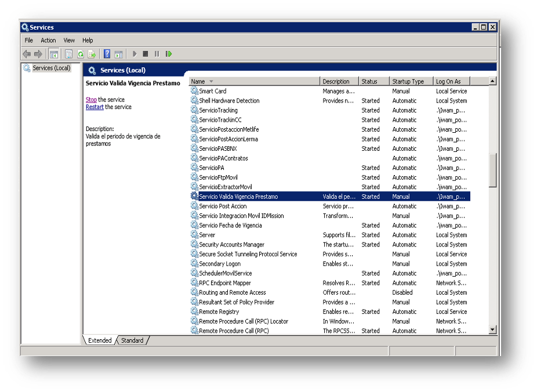Open the View menu

69,41
